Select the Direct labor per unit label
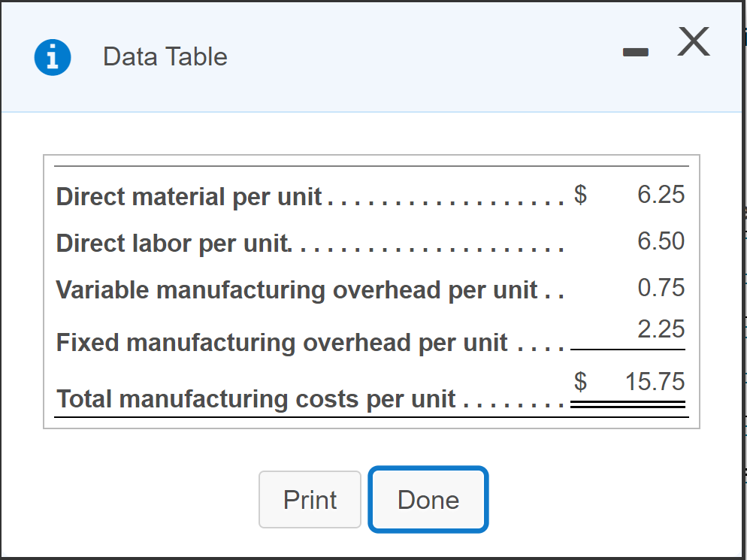The height and width of the screenshot is (560, 747). [173, 244]
